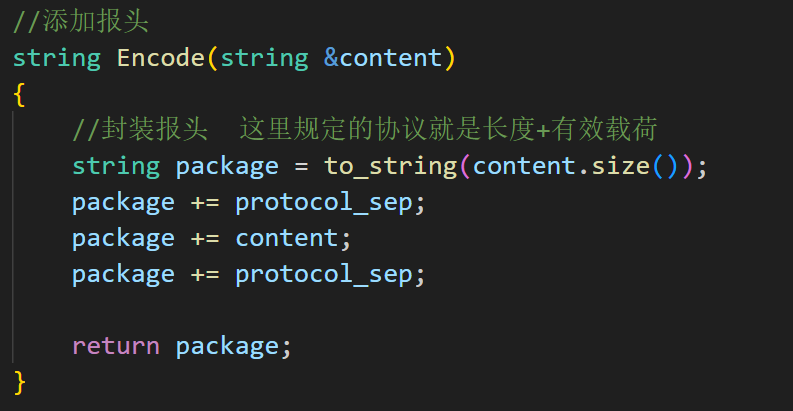Viewport: 793px width, 411px height.
Task: Click the string parameter type inside Encode's parentheses
Action: coord(264,57)
